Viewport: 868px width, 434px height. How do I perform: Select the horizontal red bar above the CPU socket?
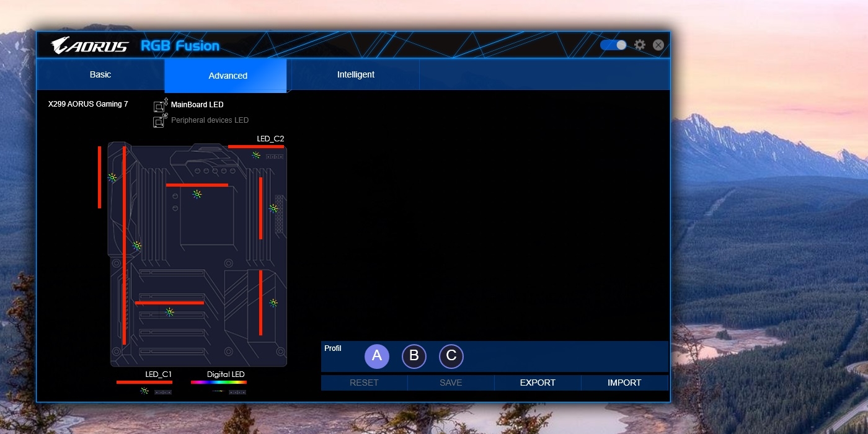click(x=197, y=185)
